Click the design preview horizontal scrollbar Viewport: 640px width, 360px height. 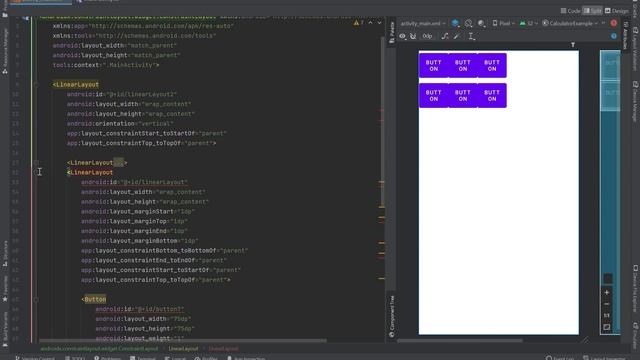(460, 340)
